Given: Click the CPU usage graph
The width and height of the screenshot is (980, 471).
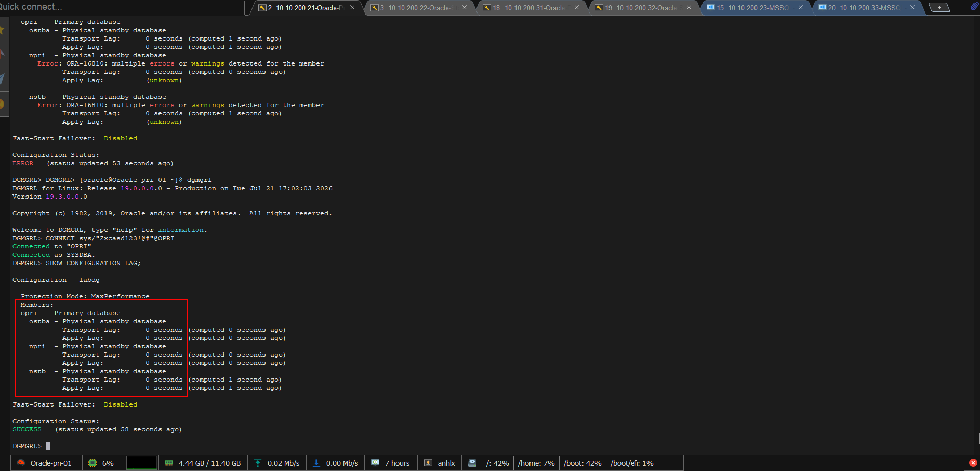Looking at the screenshot, I should coord(142,463).
